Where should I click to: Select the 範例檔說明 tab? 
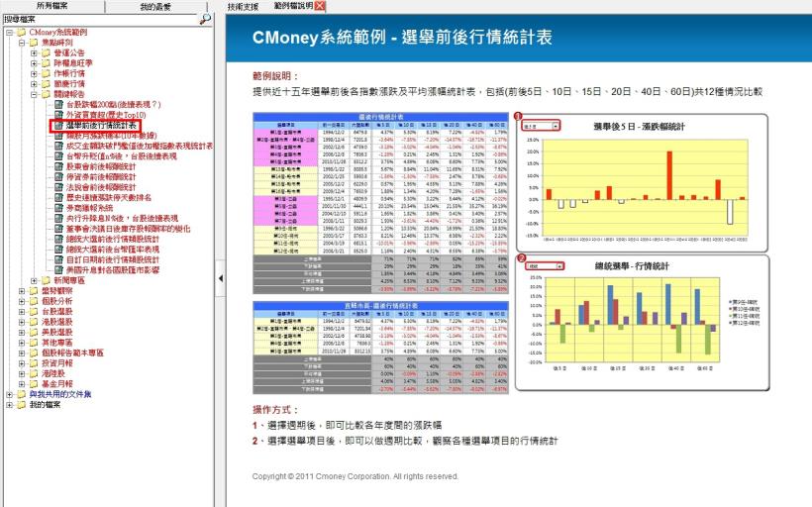tap(293, 6)
